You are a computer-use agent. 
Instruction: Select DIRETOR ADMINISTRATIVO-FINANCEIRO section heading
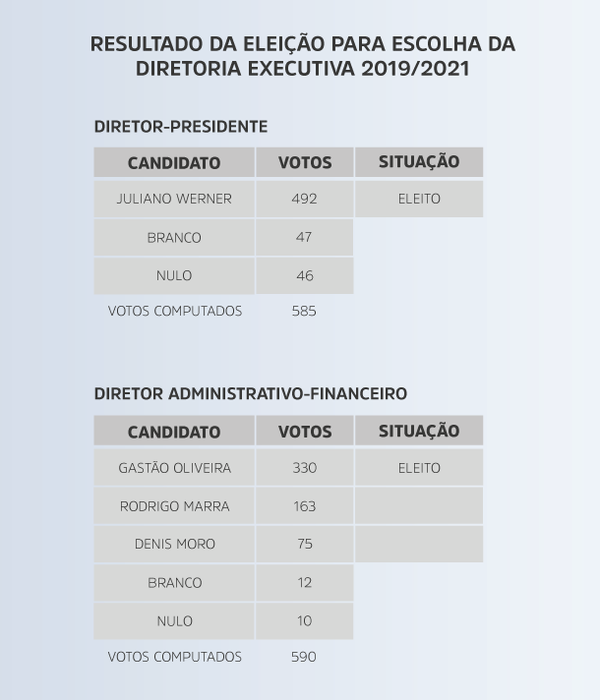point(251,393)
